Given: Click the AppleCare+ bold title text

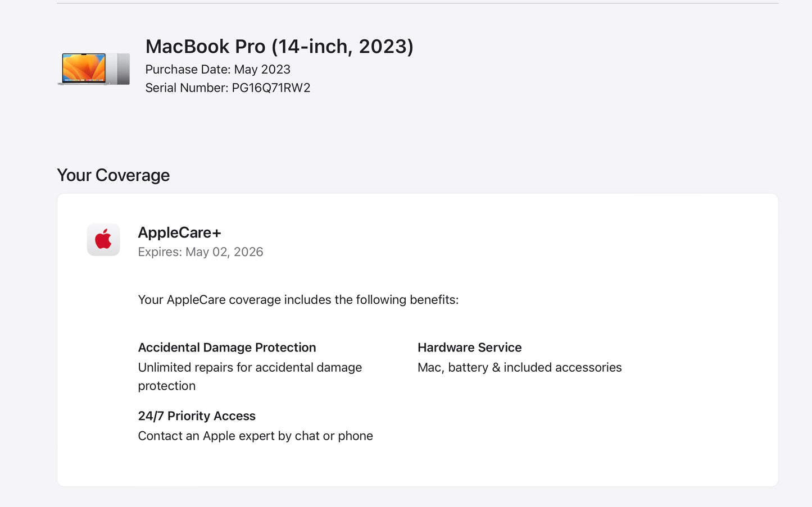Looking at the screenshot, I should tap(179, 232).
